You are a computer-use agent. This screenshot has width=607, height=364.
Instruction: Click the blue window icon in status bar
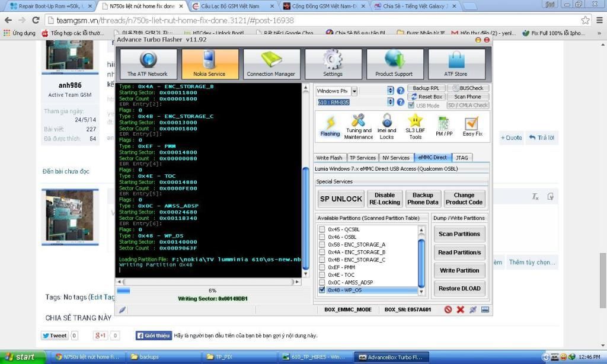485,309
